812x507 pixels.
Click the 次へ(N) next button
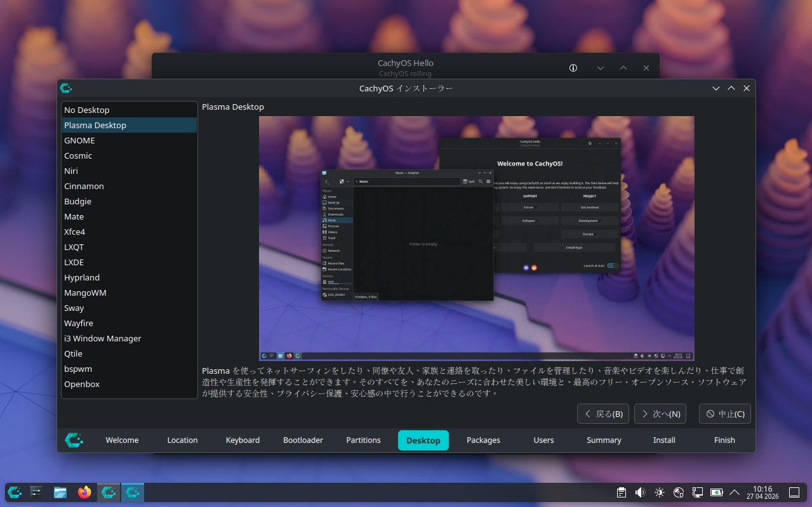[x=660, y=414]
